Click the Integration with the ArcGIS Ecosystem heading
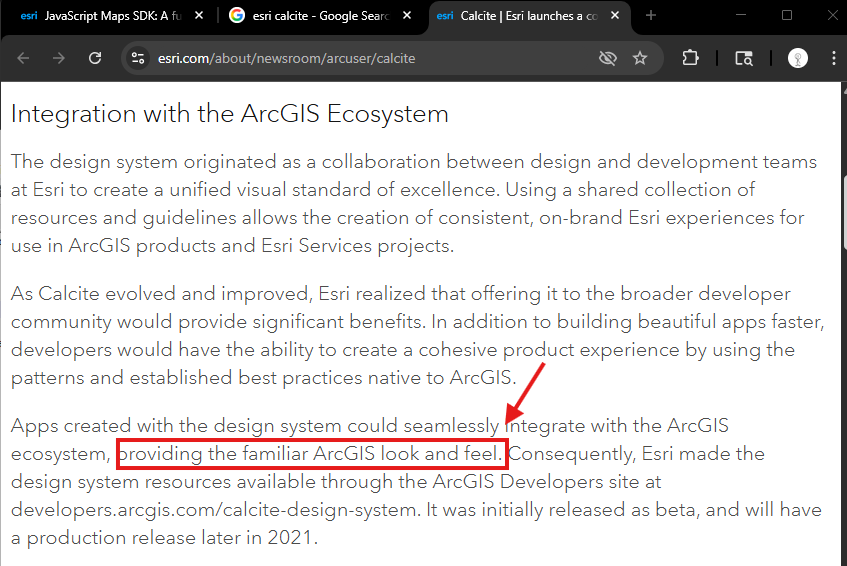847x566 pixels. pyautogui.click(x=230, y=114)
